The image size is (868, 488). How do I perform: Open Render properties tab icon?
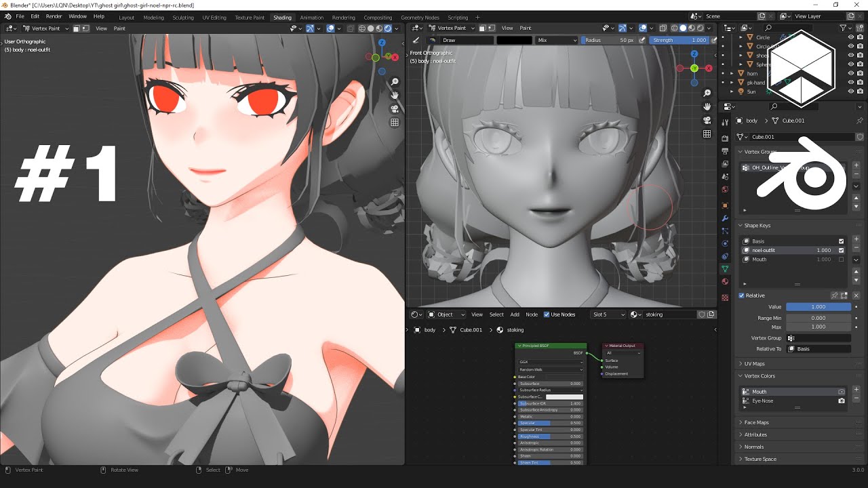pos(725,138)
